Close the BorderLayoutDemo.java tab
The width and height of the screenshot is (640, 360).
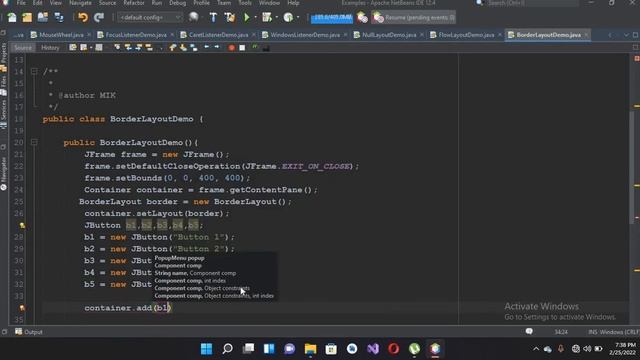(x=587, y=35)
